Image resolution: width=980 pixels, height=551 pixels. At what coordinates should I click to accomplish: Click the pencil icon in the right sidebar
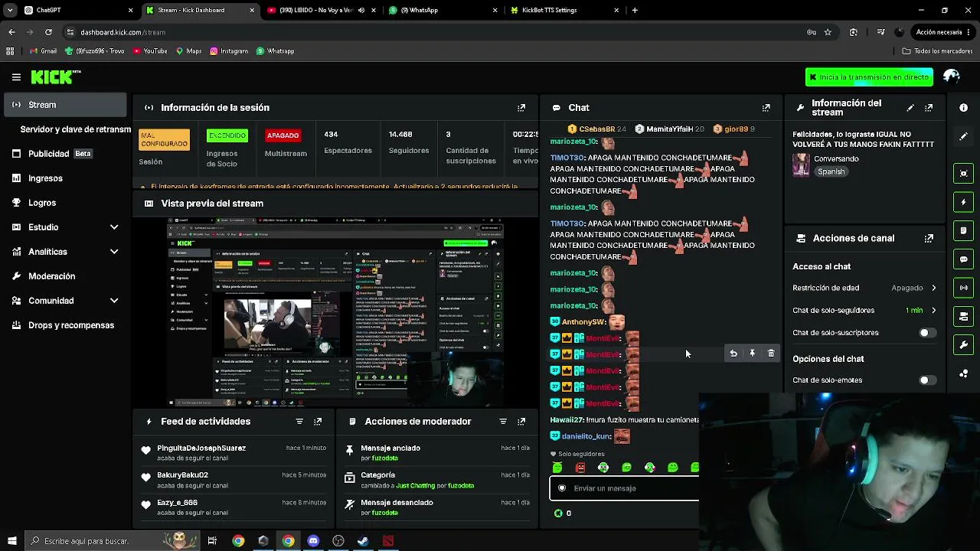tap(964, 136)
